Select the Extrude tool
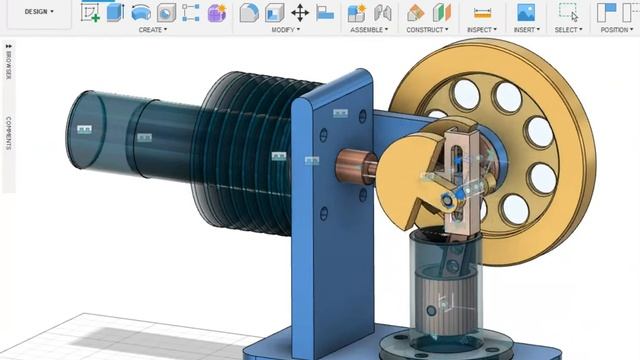Screen dimensions: 640x360 point(115,12)
